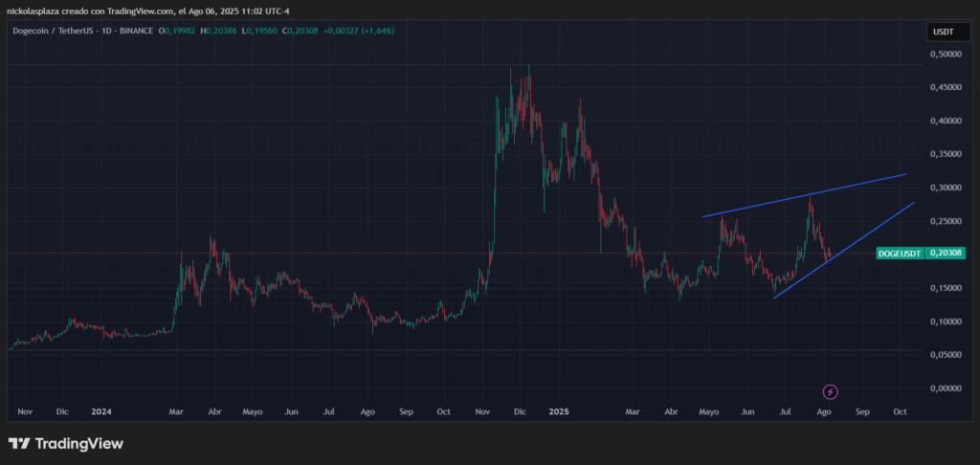Click the 2025 year label on time axis
This screenshot has height=465, width=980.
[559, 411]
